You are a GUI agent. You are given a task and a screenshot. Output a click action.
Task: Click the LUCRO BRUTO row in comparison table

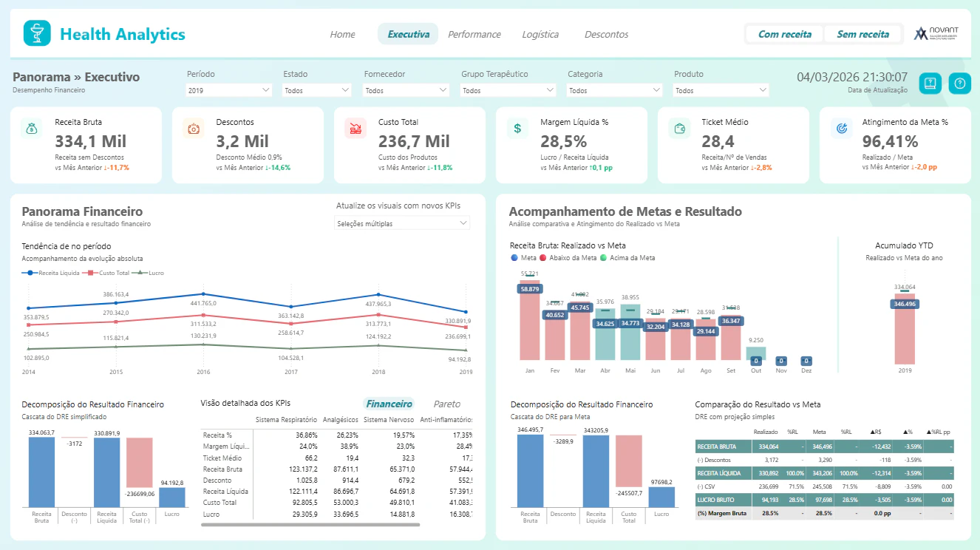click(824, 500)
